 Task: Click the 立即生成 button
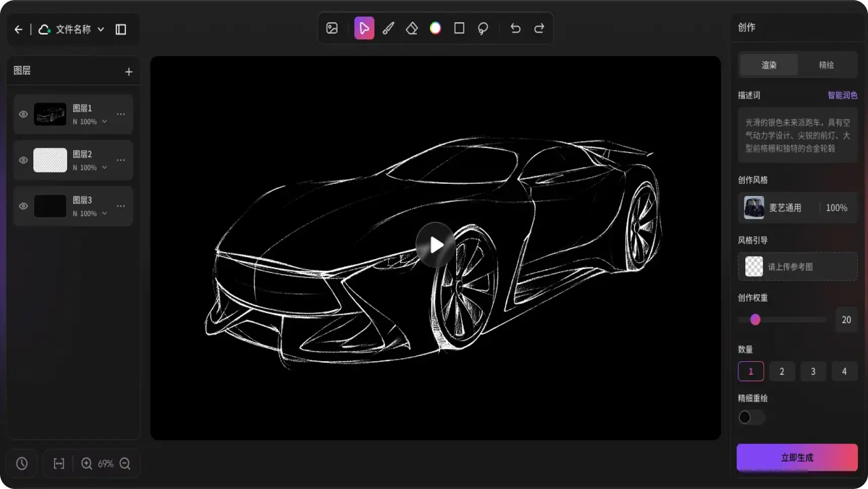797,457
